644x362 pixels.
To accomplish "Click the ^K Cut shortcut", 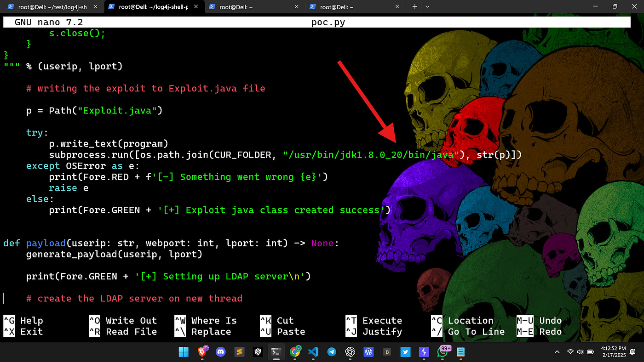I will [277, 321].
